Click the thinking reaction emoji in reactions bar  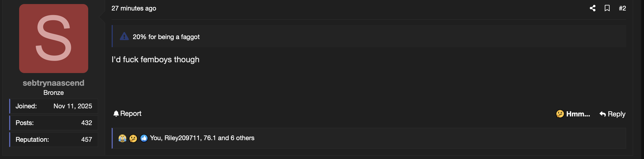point(133,138)
